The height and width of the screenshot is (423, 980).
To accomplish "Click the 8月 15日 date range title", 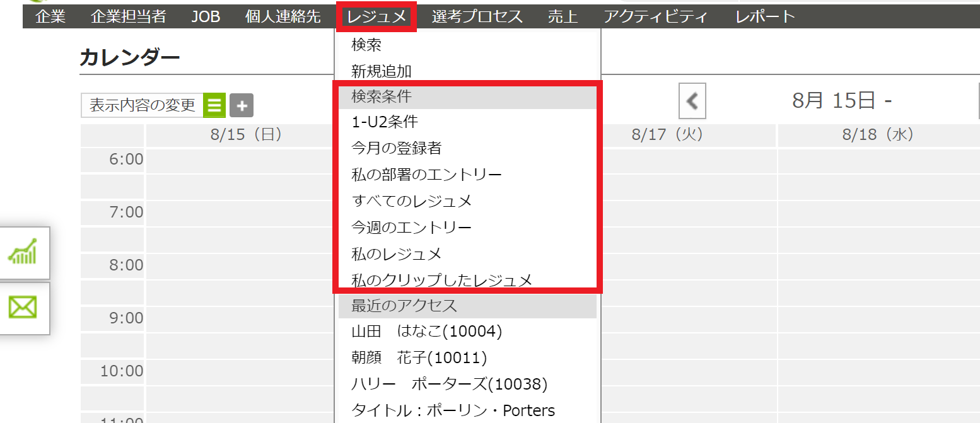I will 842,101.
